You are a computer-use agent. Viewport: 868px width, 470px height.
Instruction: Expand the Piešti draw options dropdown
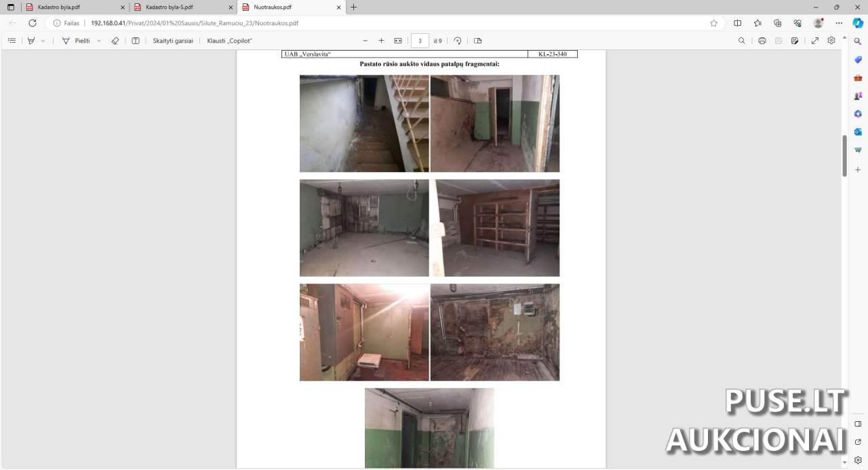tap(99, 41)
